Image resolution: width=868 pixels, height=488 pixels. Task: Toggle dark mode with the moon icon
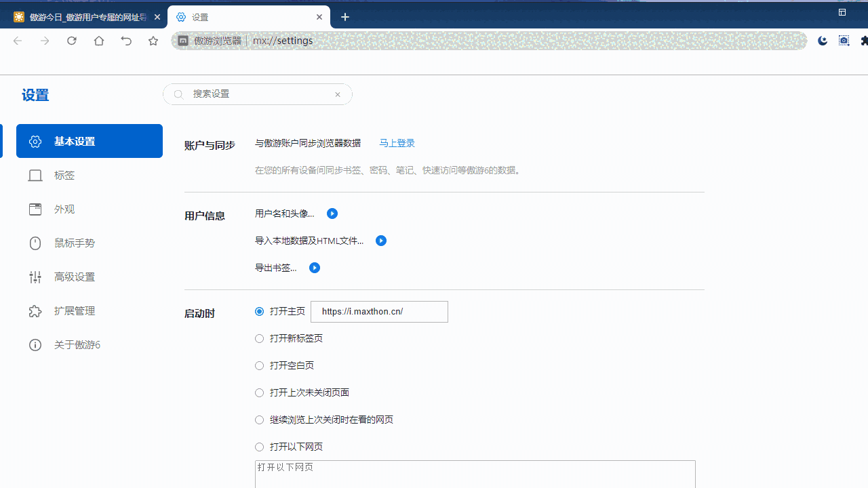(x=823, y=41)
